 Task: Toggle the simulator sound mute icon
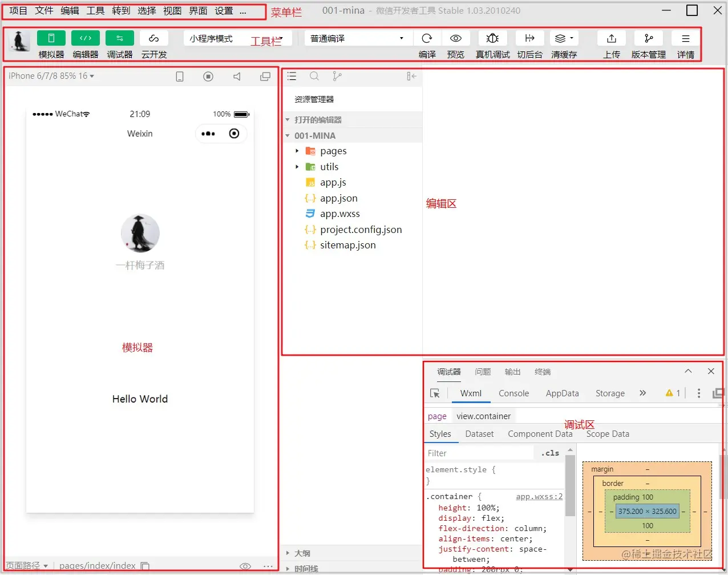click(237, 77)
